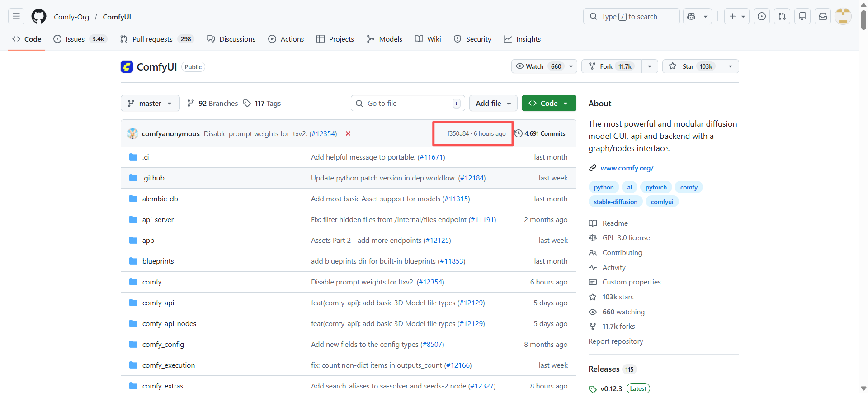Click comfyanonymous author avatar
The image size is (868, 393).
pyautogui.click(x=133, y=133)
